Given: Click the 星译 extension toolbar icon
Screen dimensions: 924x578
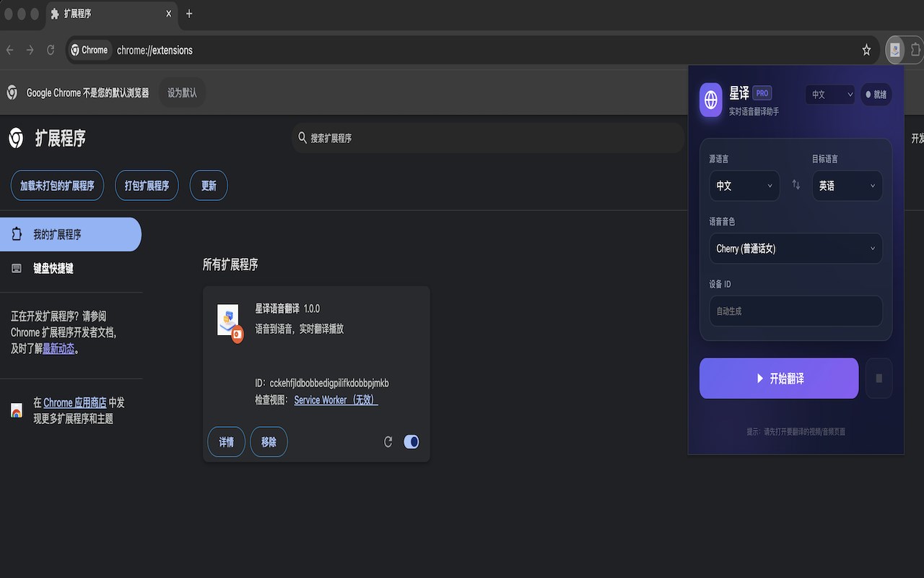Looking at the screenshot, I should pos(895,50).
